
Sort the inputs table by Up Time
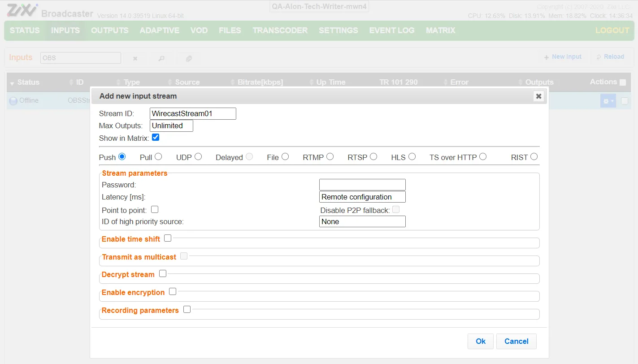(x=328, y=82)
